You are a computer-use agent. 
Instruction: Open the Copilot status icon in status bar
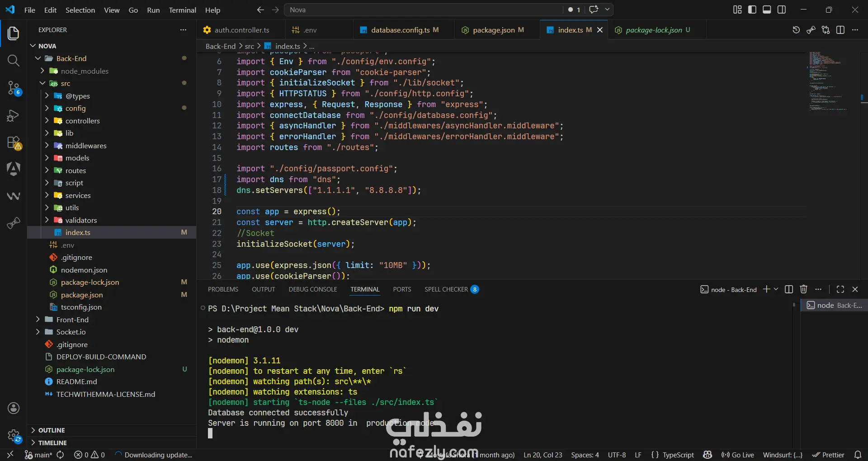point(708,455)
